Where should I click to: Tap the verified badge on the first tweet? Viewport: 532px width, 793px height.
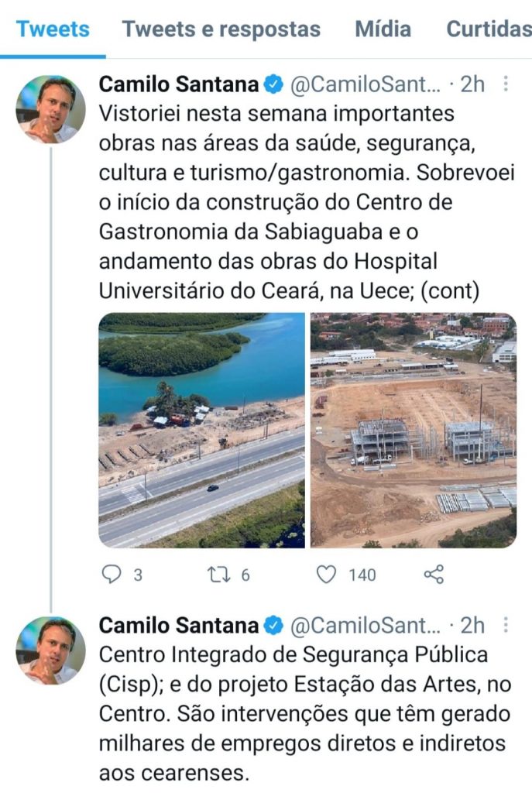coord(273,84)
